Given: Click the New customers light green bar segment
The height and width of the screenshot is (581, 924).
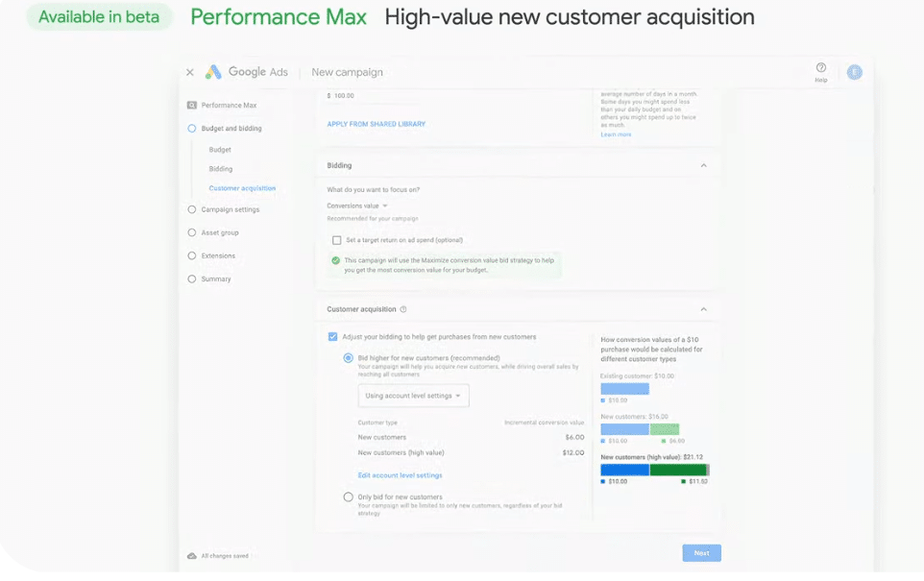Looking at the screenshot, I should pyautogui.click(x=665, y=429).
